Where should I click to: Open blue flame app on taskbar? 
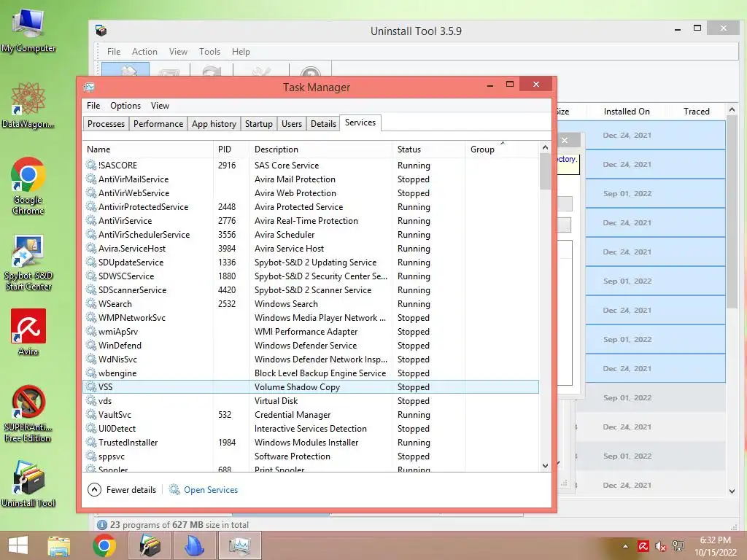(x=194, y=545)
